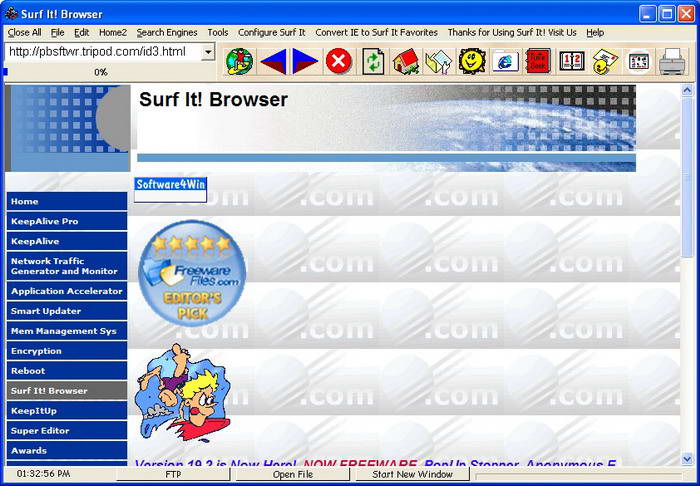Click the 0% loading progress bar

(109, 72)
